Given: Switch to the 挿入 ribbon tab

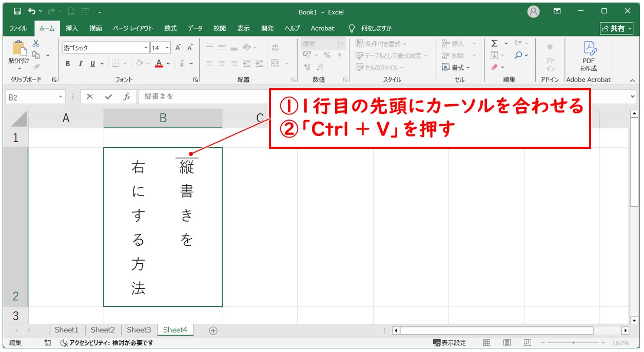Looking at the screenshot, I should pos(71,28).
